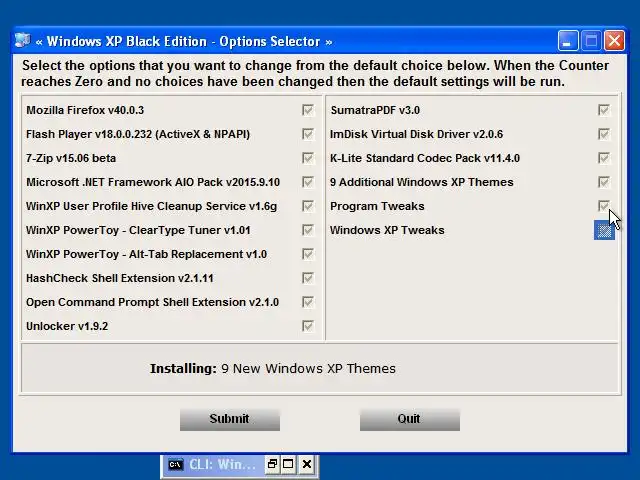Click the Installing status text
The width and height of the screenshot is (640, 480).
(x=273, y=369)
